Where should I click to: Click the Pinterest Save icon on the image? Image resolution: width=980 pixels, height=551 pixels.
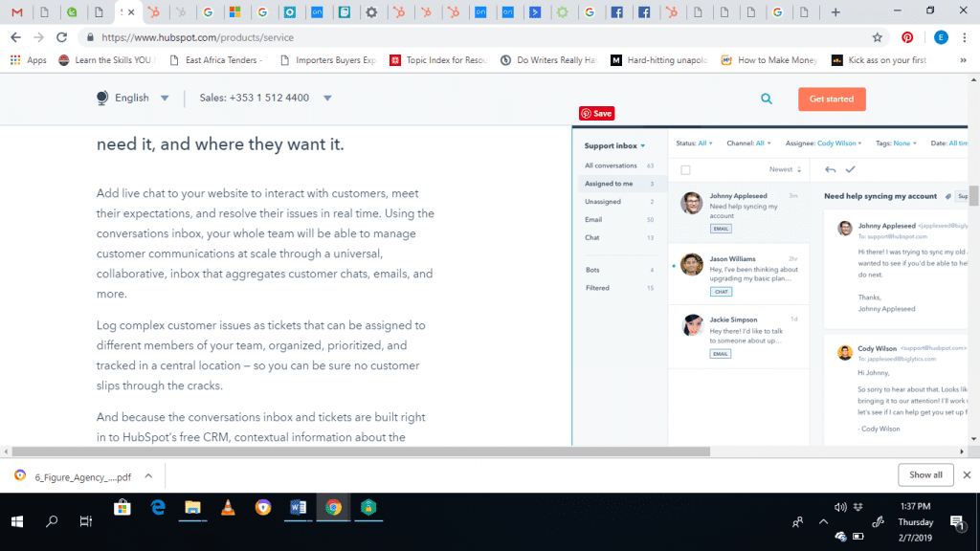(x=596, y=113)
